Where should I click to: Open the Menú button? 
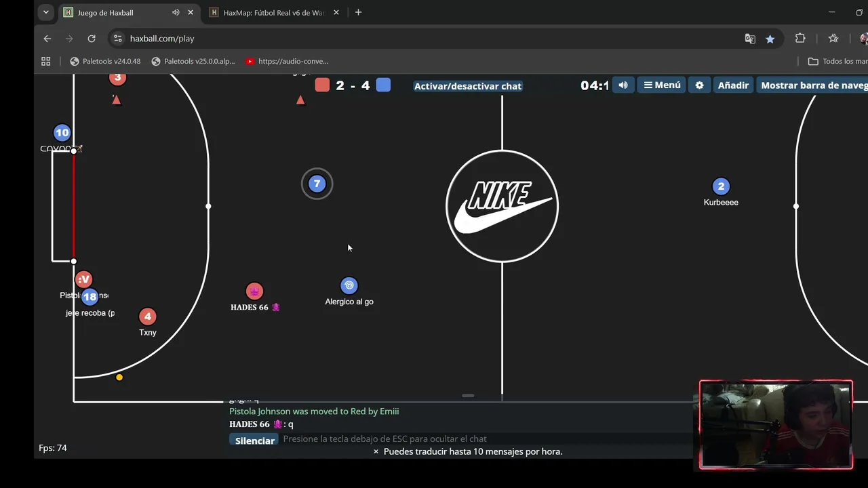coord(662,85)
